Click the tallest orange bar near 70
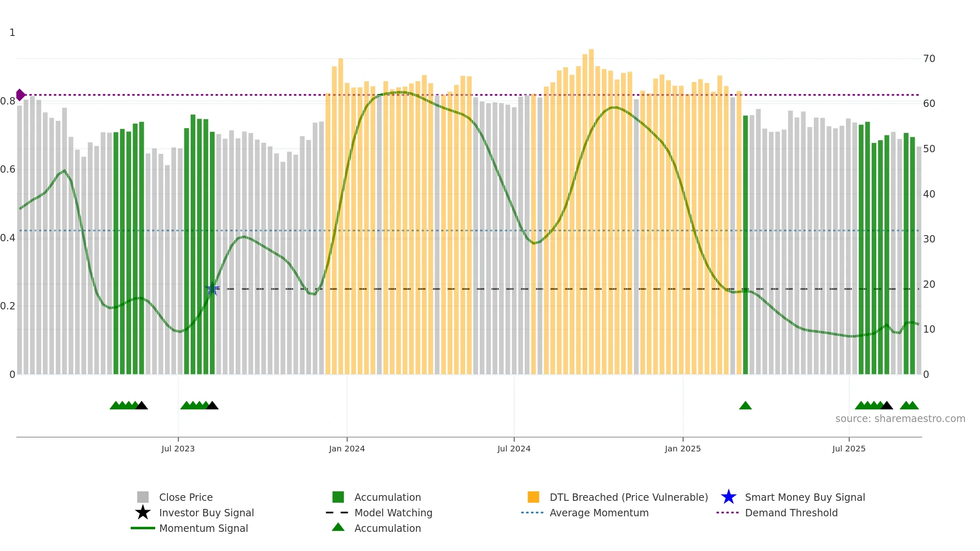980x551 pixels. tap(591, 211)
